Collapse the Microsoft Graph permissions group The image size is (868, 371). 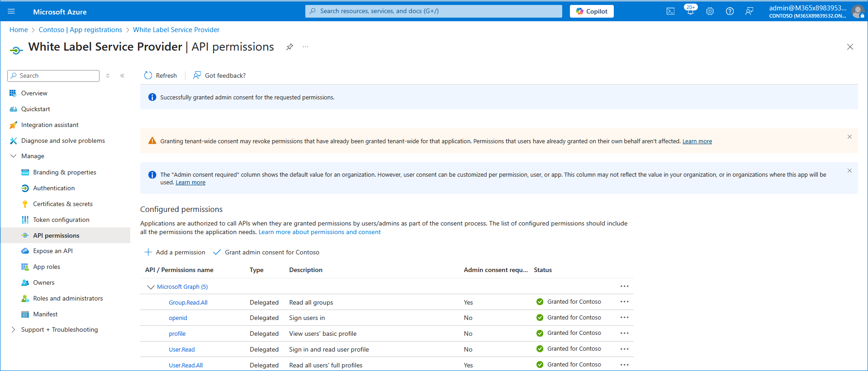coord(151,287)
